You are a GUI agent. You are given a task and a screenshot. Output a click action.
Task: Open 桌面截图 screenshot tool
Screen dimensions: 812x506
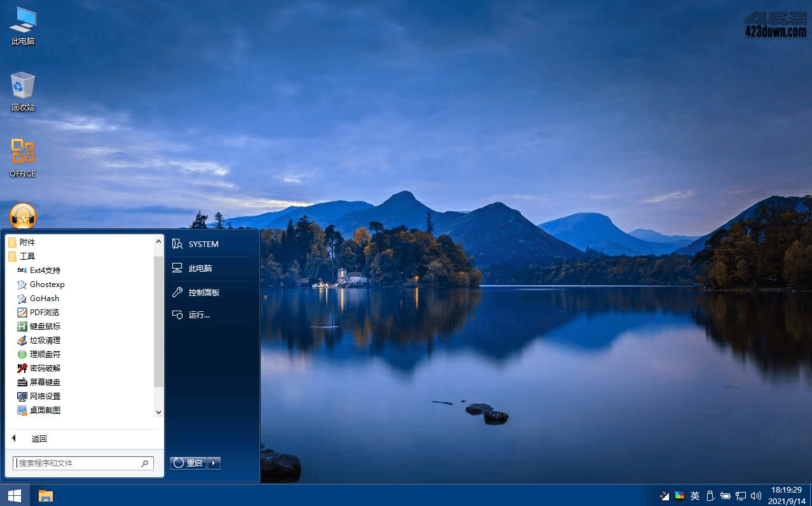(x=45, y=411)
